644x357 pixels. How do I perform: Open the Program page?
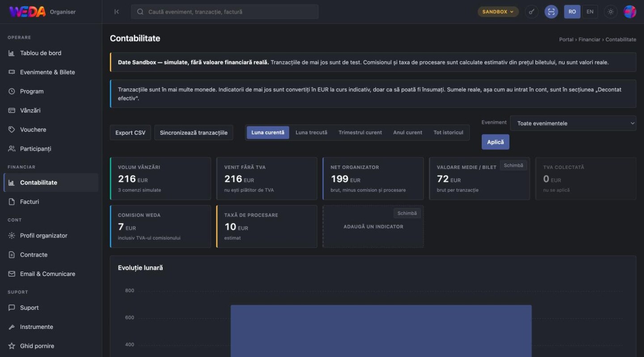[x=51, y=92]
